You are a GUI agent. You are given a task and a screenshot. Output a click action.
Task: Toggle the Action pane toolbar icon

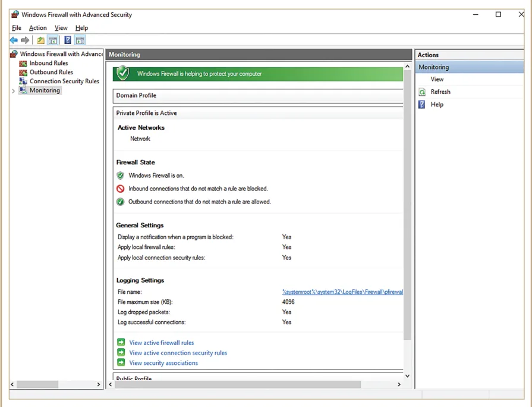[x=80, y=40]
